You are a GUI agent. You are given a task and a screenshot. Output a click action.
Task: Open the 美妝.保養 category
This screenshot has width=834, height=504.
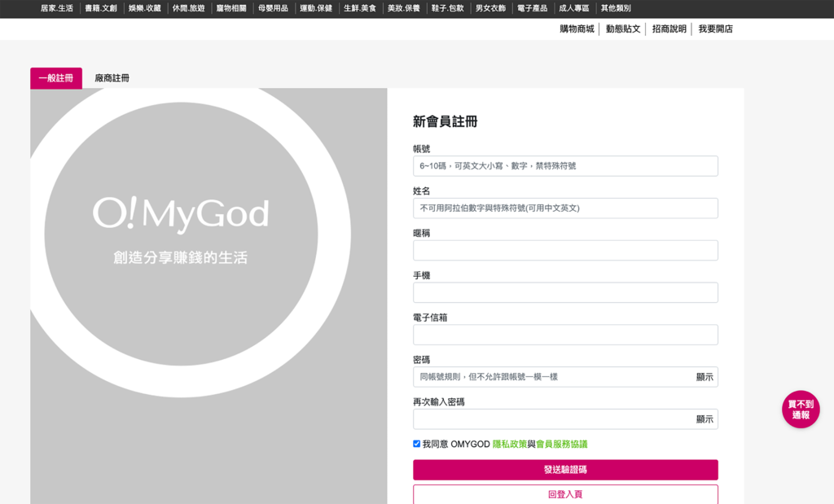click(x=404, y=8)
